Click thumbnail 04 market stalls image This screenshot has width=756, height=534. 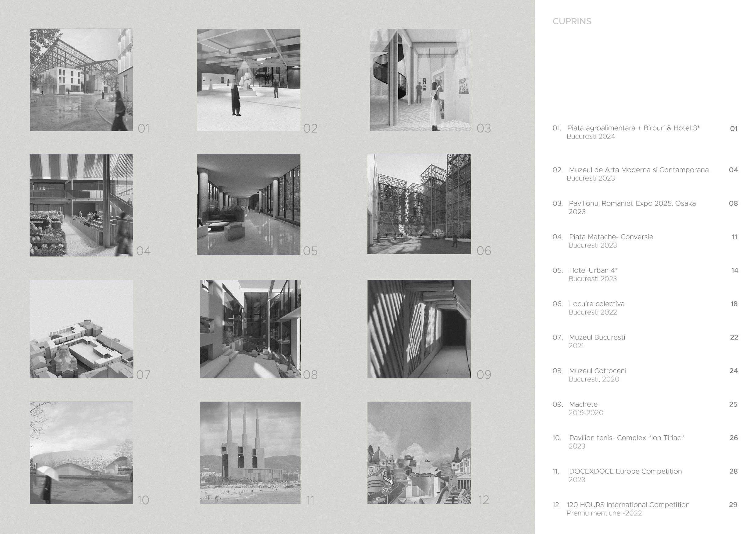(x=81, y=205)
